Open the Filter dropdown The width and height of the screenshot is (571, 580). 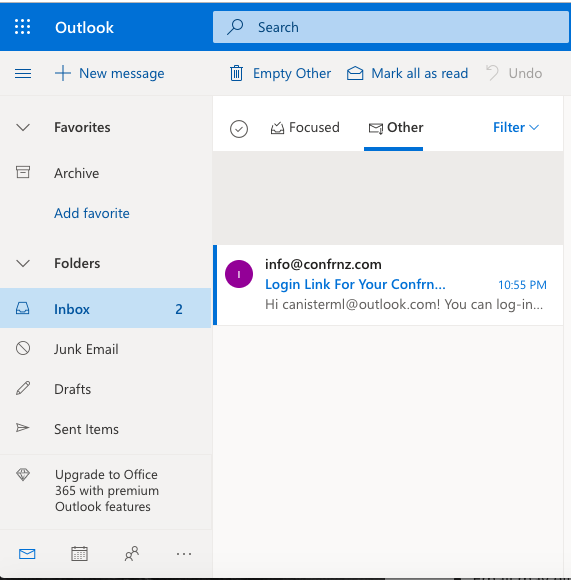[x=516, y=127]
